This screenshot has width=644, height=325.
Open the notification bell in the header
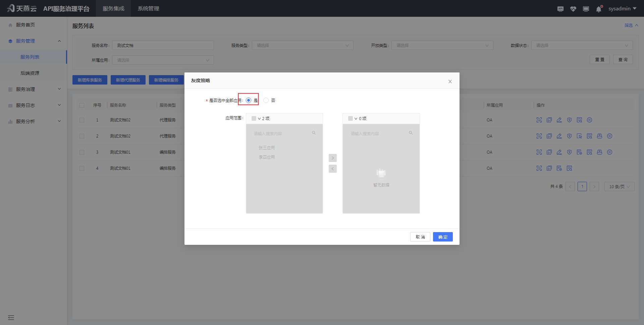599,9
